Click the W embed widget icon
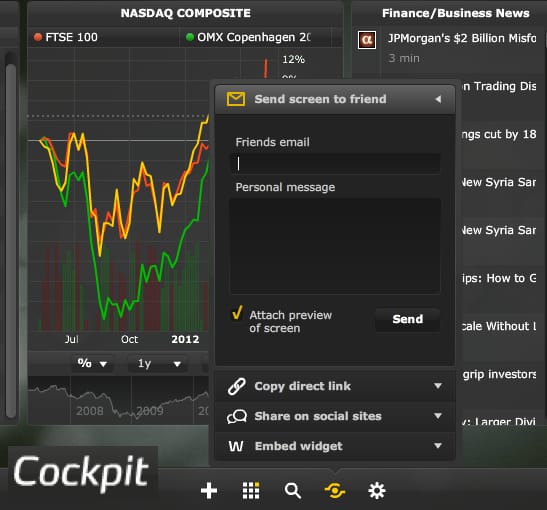 tap(236, 446)
